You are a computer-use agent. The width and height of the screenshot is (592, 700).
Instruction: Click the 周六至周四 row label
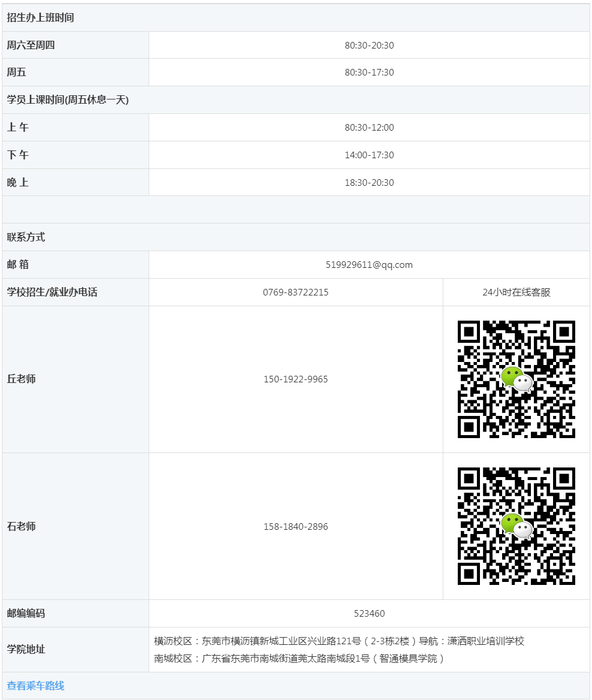(31, 45)
